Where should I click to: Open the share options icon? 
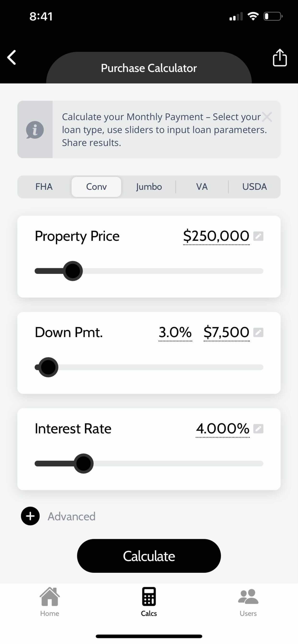click(x=280, y=57)
